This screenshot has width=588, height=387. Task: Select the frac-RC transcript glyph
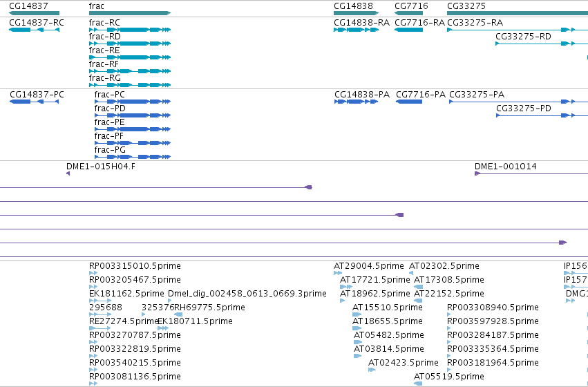[130, 30]
